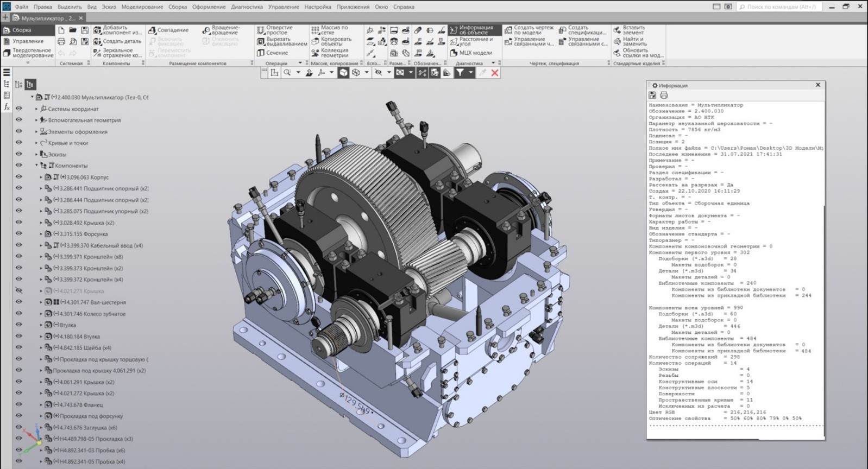Hide the 3.096.063 Корпус component via eye icon
The height and width of the screenshot is (469, 868).
tap(19, 177)
